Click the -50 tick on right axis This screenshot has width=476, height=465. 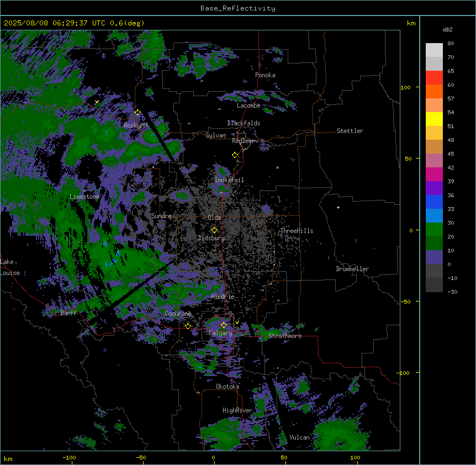tap(405, 302)
